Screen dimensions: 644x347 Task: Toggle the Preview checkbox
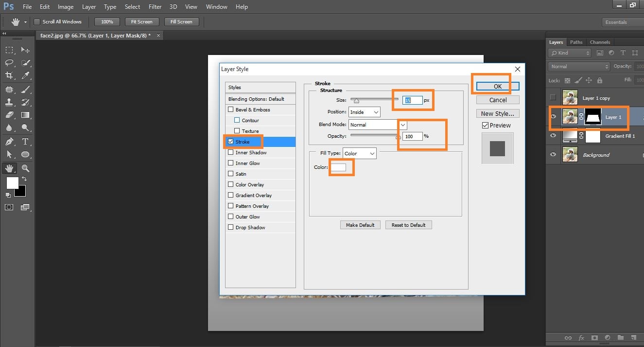coord(485,125)
